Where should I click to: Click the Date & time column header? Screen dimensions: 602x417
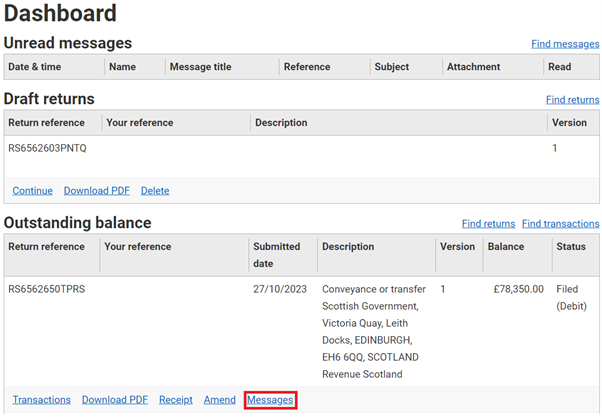(35, 67)
